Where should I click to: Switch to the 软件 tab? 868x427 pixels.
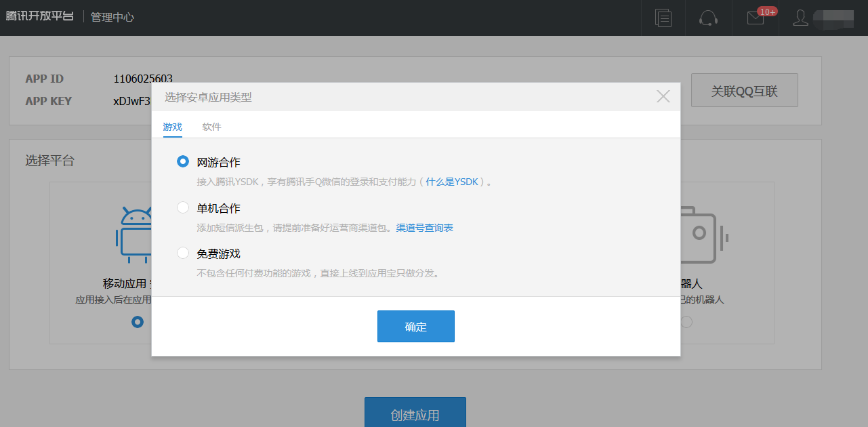211,127
